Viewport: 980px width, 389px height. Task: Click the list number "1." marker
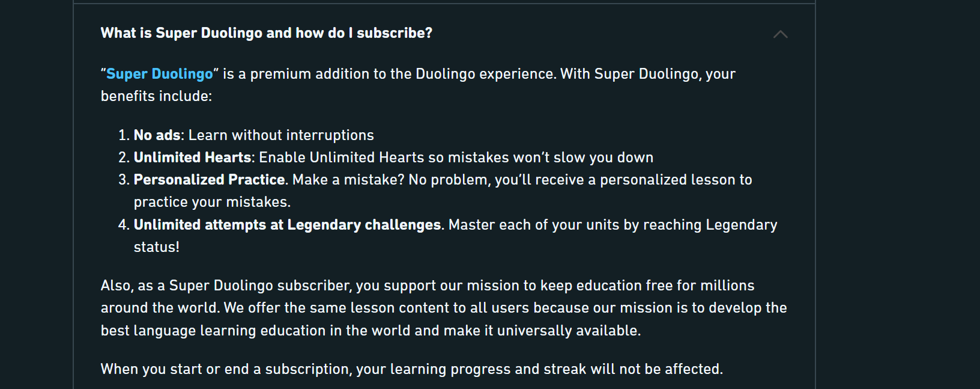point(124,135)
